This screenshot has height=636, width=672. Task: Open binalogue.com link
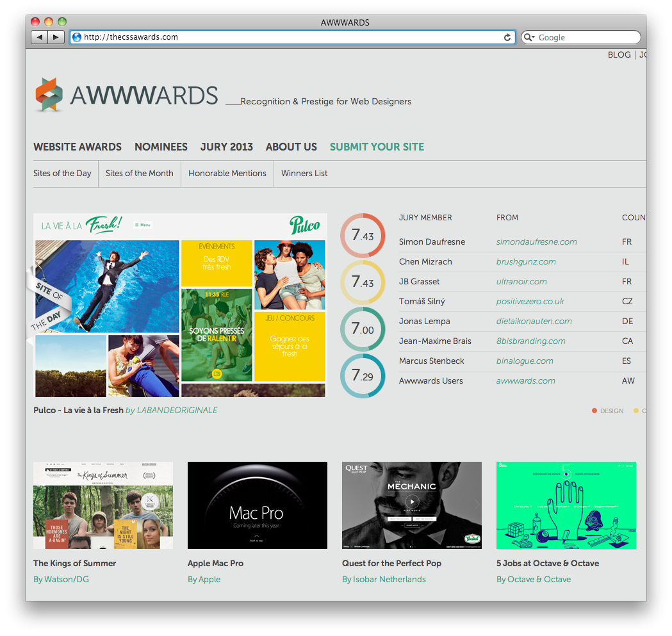525,361
